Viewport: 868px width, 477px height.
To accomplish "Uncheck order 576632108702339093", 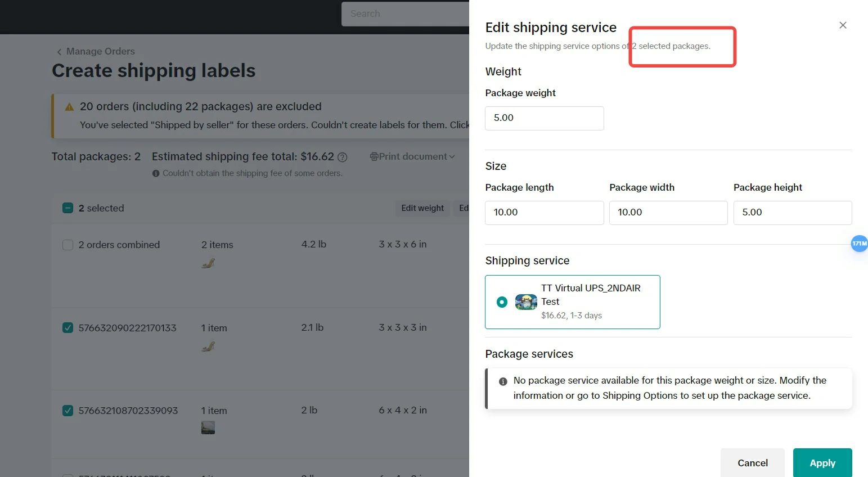I will [x=68, y=411].
